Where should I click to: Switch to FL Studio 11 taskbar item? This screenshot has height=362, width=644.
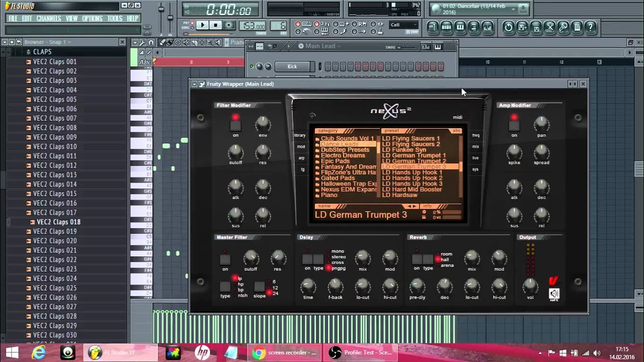[121, 353]
